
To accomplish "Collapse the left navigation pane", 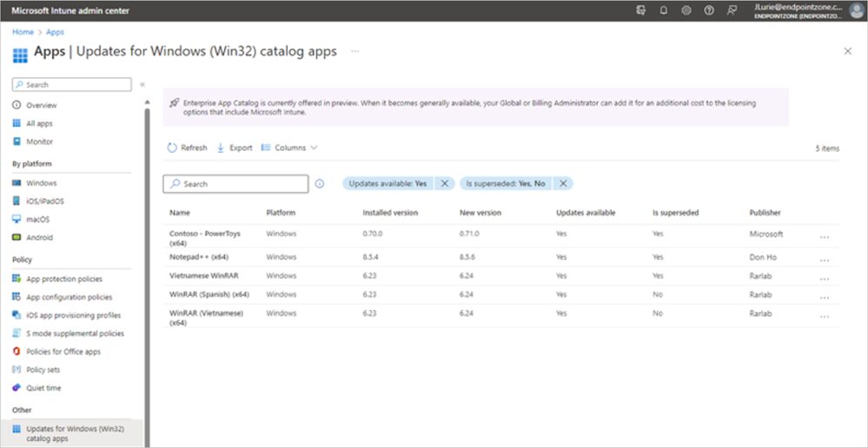I will coord(142,85).
